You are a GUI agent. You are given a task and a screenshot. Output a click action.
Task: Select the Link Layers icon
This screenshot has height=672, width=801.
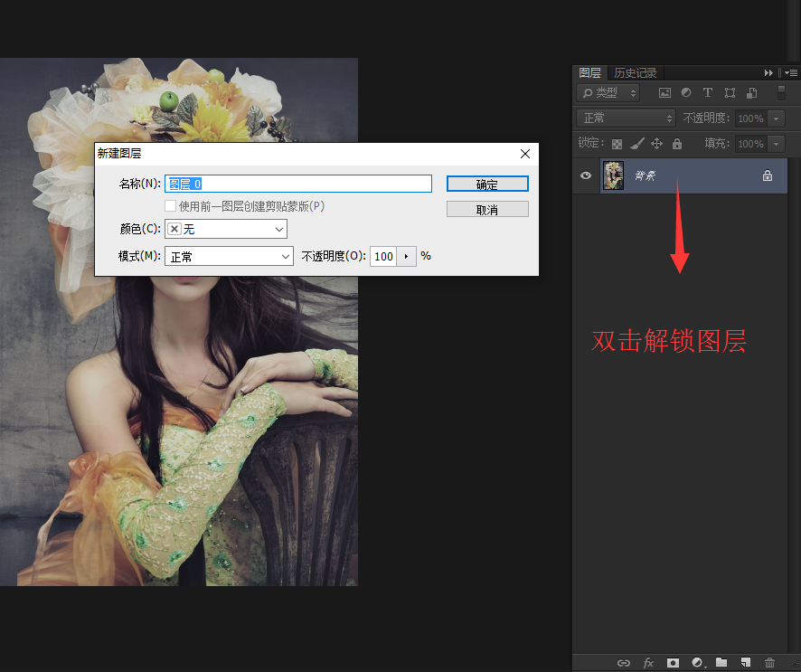point(624,663)
